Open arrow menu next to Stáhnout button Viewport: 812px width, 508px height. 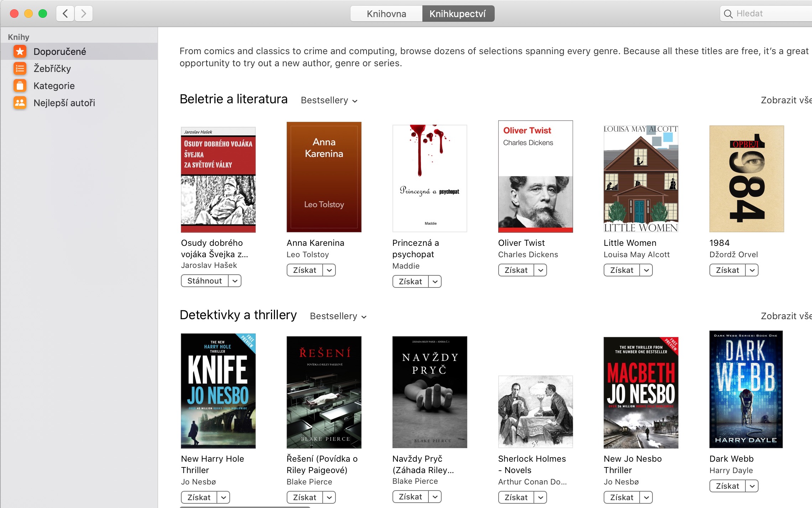(235, 281)
